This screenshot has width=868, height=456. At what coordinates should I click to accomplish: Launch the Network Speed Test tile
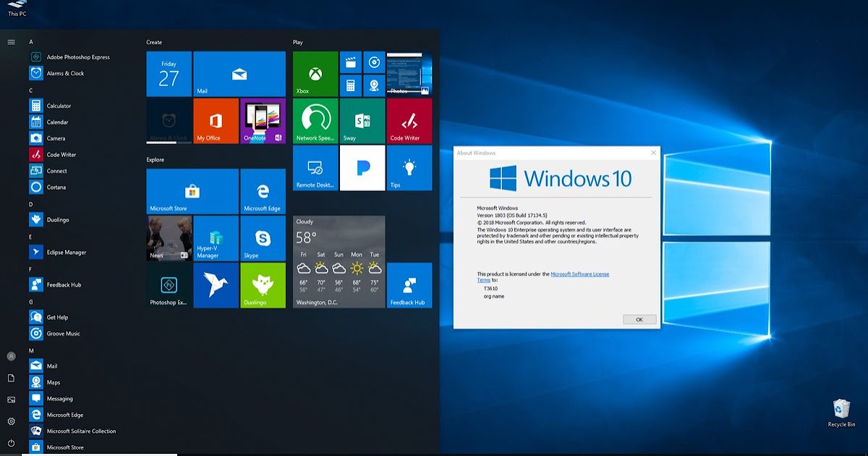click(x=315, y=121)
